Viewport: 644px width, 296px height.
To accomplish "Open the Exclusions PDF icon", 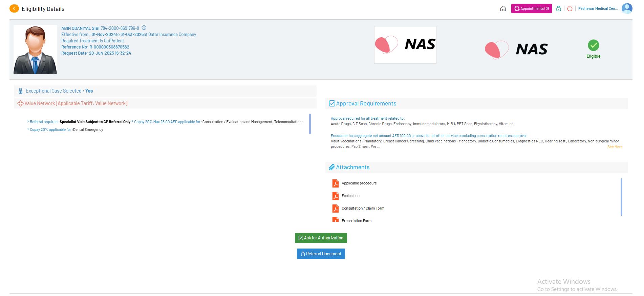I will pos(336,196).
